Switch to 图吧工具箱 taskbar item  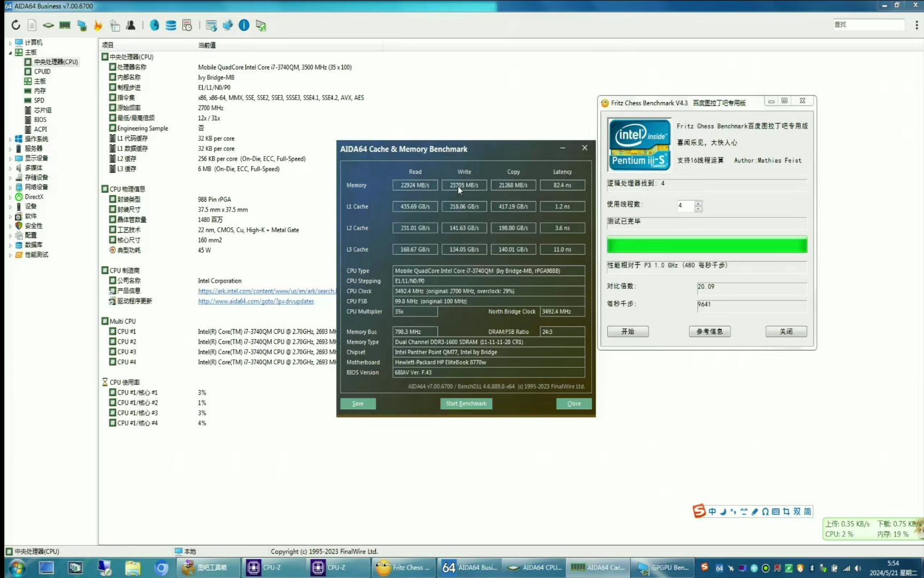[209, 568]
